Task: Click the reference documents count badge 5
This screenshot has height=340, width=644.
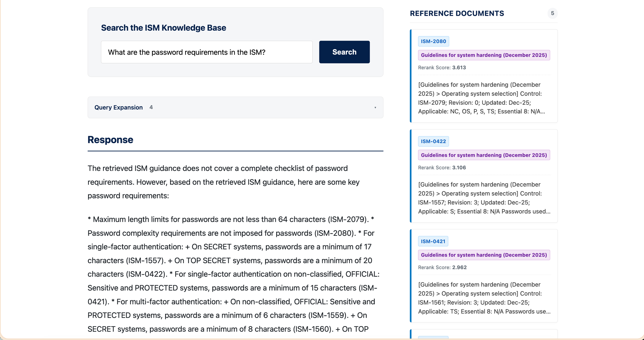Action: point(552,13)
